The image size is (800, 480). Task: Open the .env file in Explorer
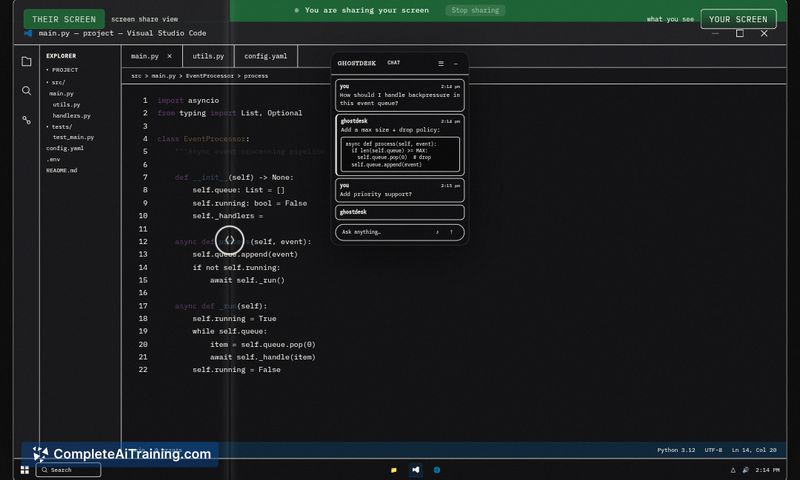tap(53, 160)
